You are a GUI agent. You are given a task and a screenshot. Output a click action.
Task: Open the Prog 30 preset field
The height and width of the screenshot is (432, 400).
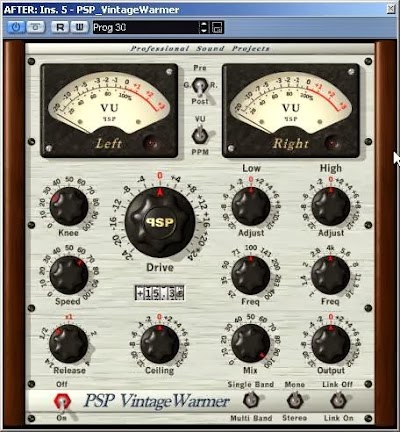145,27
